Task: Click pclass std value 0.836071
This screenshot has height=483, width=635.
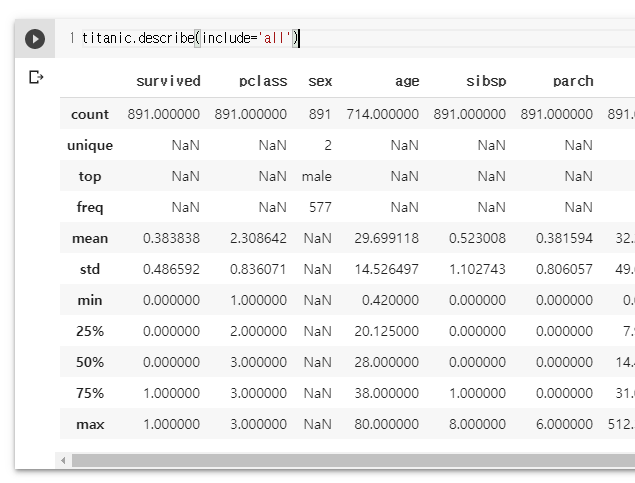Action: (x=258, y=269)
